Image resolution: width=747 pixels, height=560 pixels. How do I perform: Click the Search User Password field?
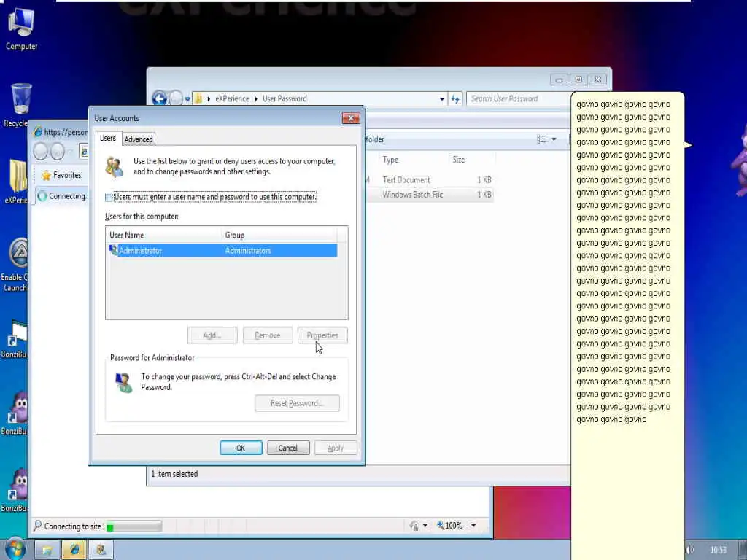coord(519,98)
